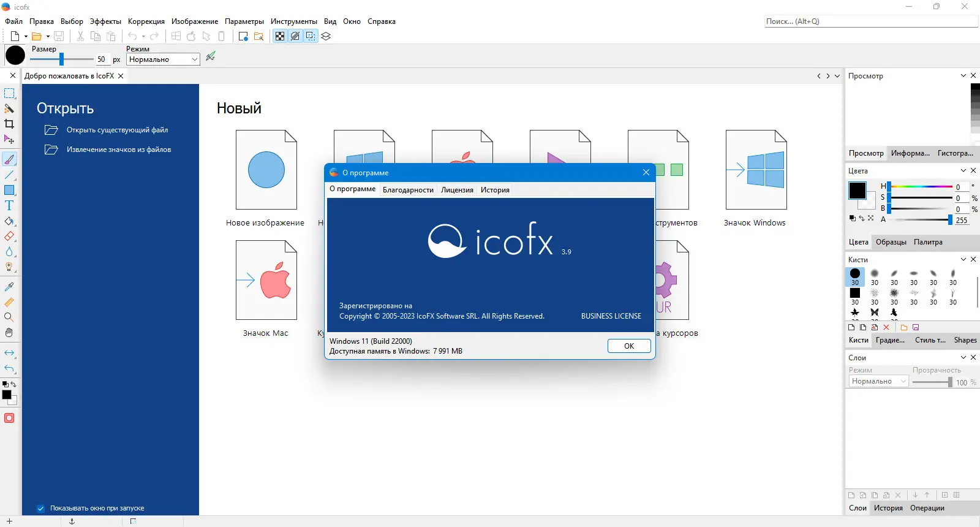This screenshot has width=980, height=527.
Task: Click the new file toolbar icon
Action: pyautogui.click(x=15, y=36)
